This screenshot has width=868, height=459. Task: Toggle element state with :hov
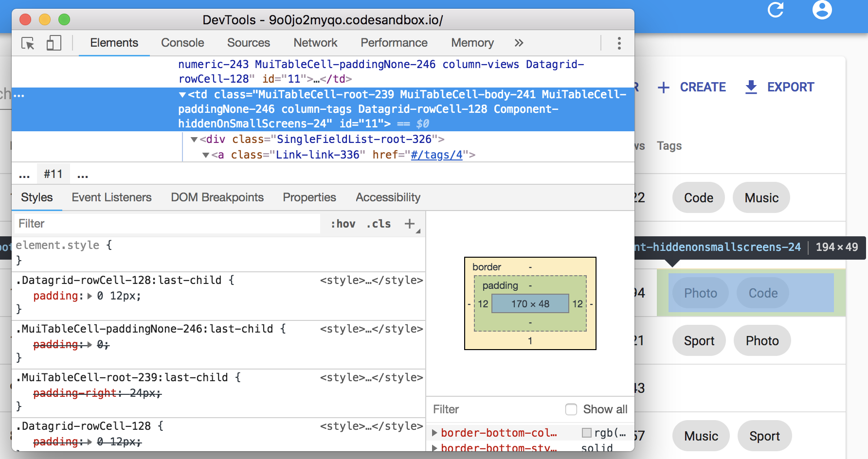tap(342, 224)
